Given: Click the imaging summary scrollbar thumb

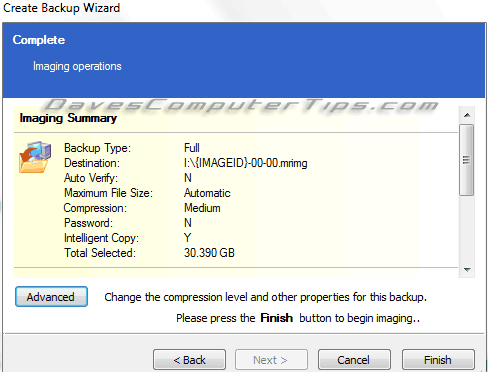Looking at the screenshot, I should click(467, 160).
